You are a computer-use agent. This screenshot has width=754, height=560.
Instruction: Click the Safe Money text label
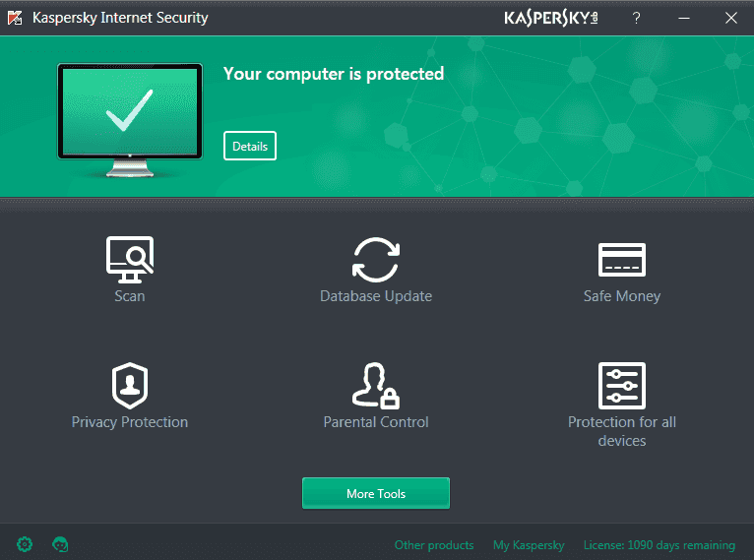click(622, 296)
